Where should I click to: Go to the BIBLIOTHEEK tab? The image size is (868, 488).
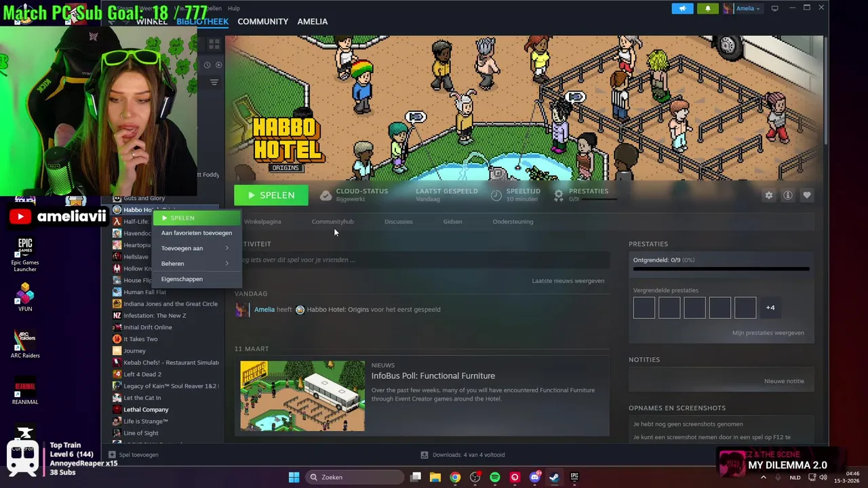pyautogui.click(x=202, y=21)
